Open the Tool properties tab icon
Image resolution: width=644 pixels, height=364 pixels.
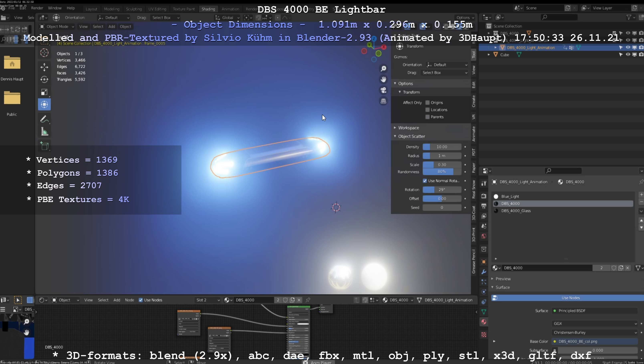[484, 183]
